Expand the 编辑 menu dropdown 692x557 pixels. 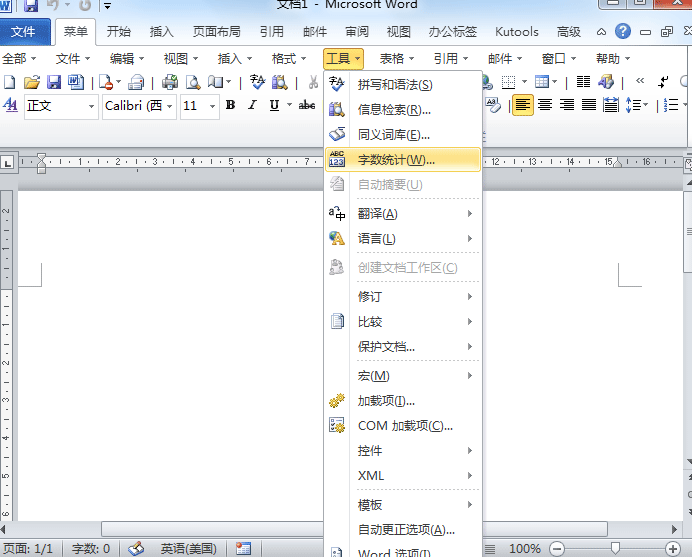[127, 58]
